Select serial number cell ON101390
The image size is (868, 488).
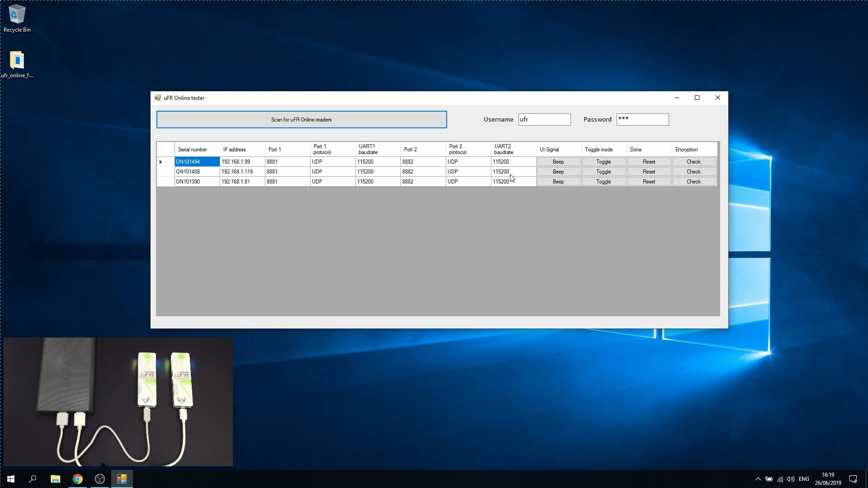click(x=197, y=182)
